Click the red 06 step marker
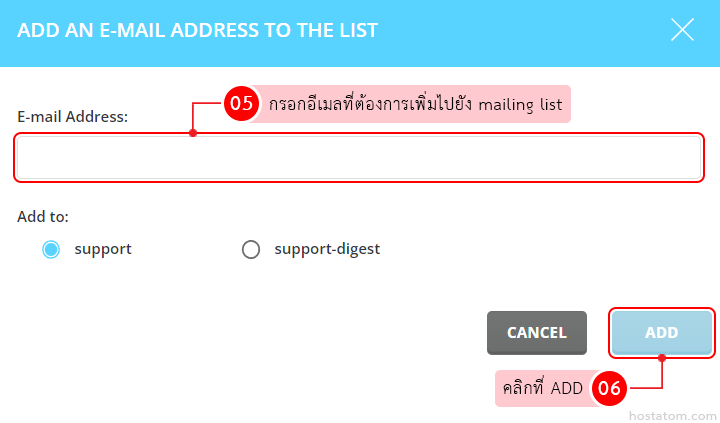This screenshot has height=423, width=720. click(610, 388)
